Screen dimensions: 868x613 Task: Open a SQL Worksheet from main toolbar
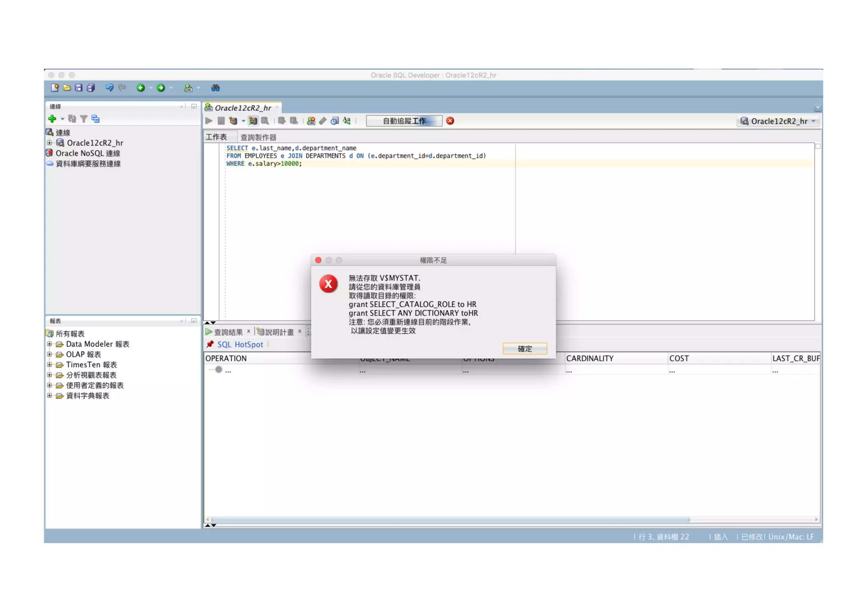point(188,88)
